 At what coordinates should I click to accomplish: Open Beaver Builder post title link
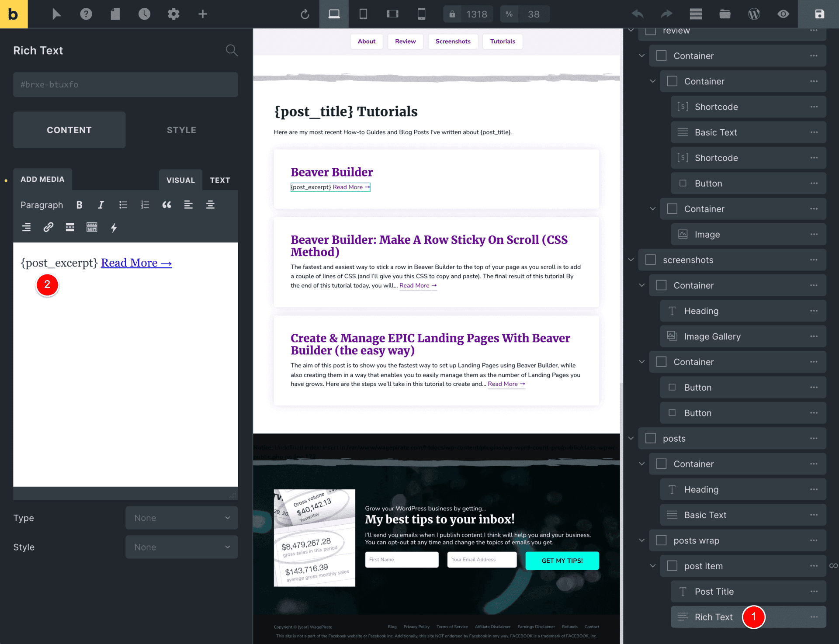(x=332, y=172)
